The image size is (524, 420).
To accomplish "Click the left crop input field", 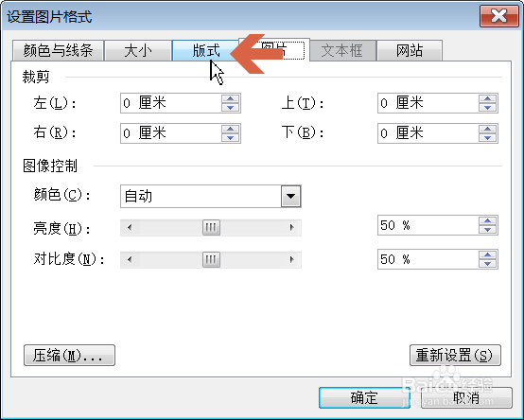I will (x=171, y=103).
